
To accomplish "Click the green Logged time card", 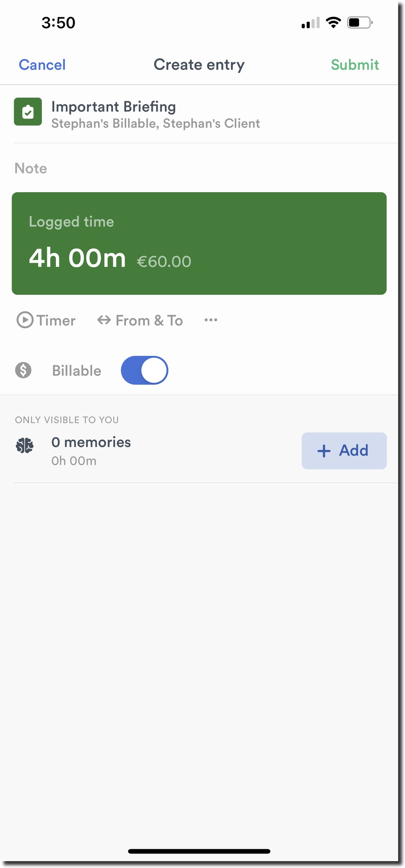I will 199,243.
